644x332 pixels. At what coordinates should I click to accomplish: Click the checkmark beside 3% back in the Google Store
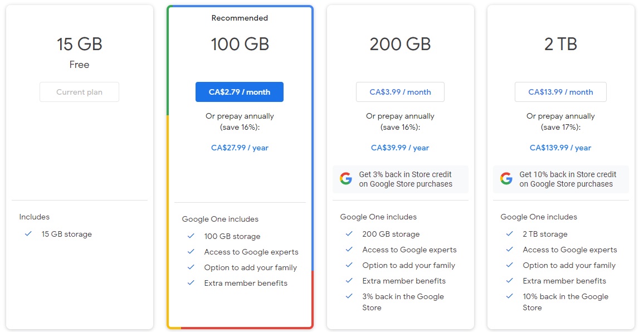(349, 296)
